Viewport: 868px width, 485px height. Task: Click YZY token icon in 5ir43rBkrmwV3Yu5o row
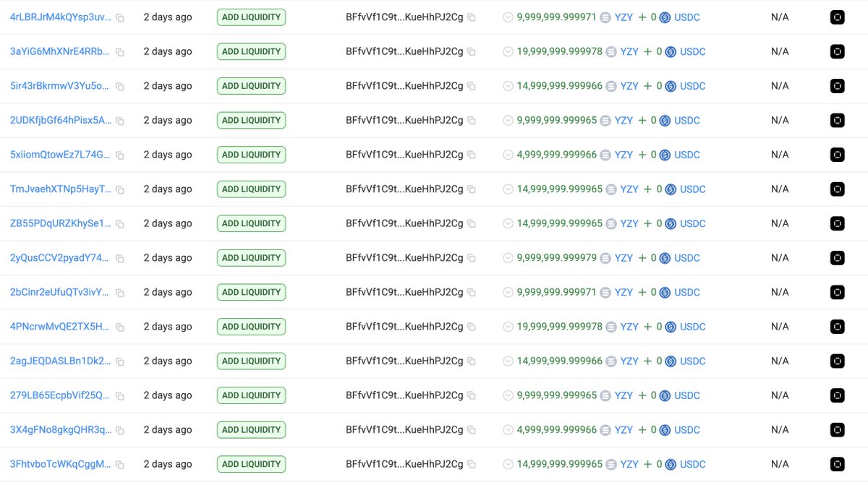point(611,86)
